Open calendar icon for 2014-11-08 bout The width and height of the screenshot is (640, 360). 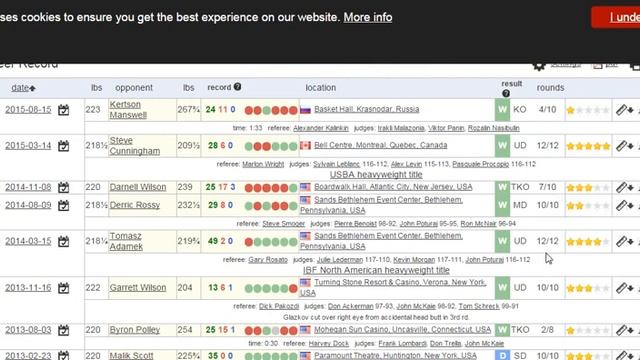pos(63,187)
